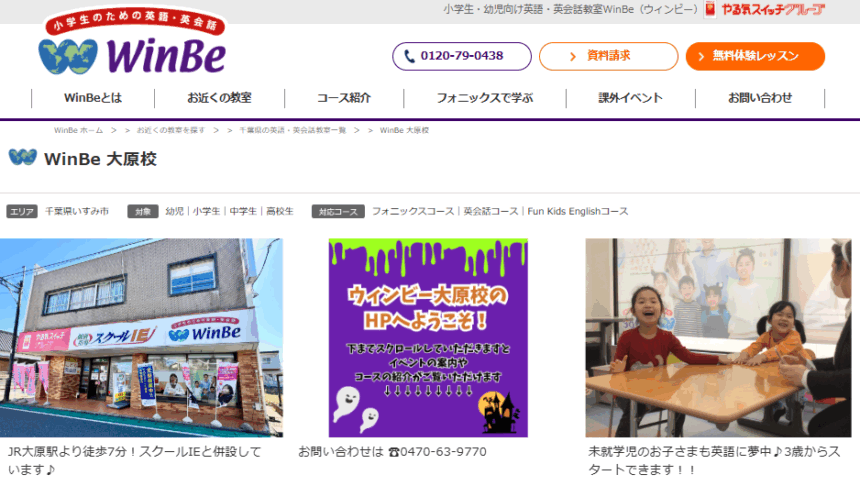Open the WinBeとは menu item
Viewport: 860px width, 497px height.
pos(93,98)
